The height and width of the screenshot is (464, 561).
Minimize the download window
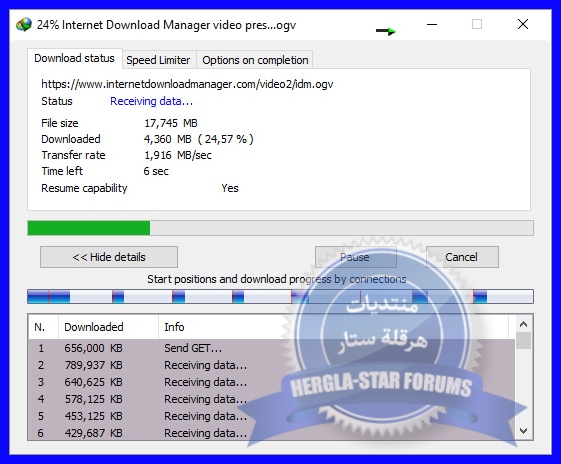432,25
